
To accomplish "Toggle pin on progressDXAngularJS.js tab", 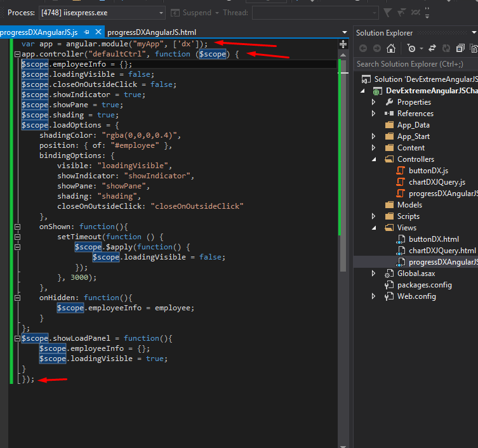I will [x=87, y=32].
